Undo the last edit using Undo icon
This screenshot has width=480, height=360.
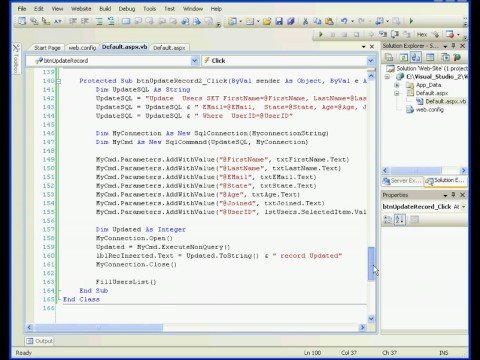(344, 22)
